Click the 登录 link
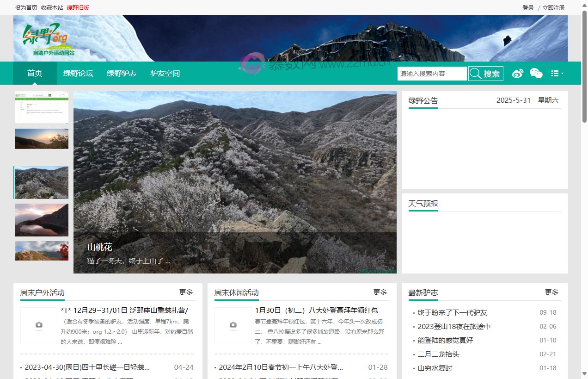The image size is (588, 379). pos(528,7)
